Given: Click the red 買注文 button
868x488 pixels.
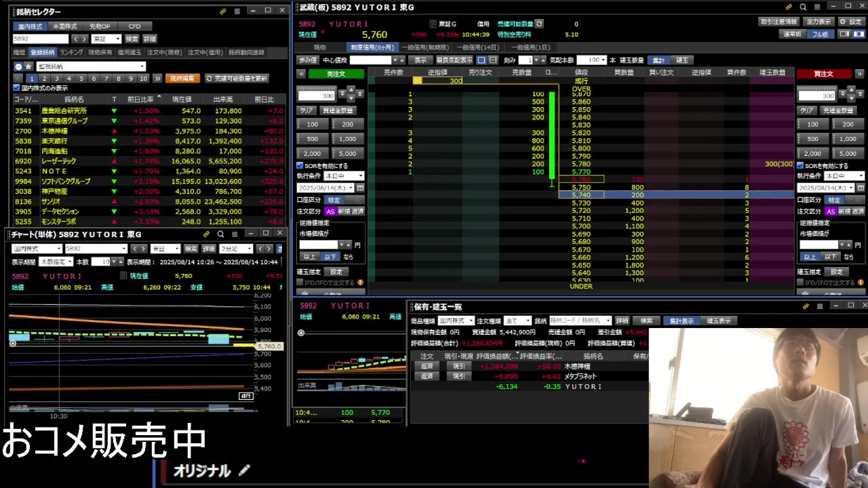Looking at the screenshot, I should pyautogui.click(x=823, y=73).
